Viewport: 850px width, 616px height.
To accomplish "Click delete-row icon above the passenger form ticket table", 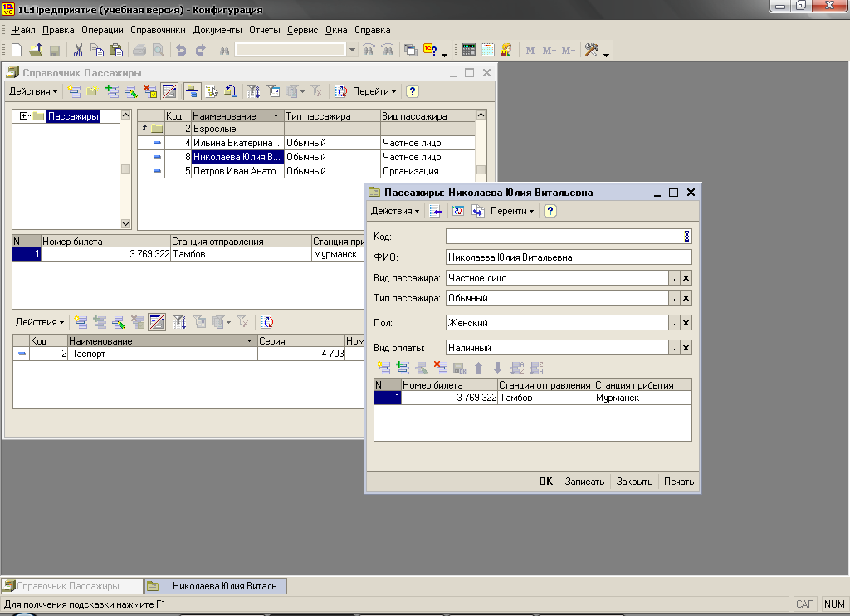I will [x=440, y=369].
